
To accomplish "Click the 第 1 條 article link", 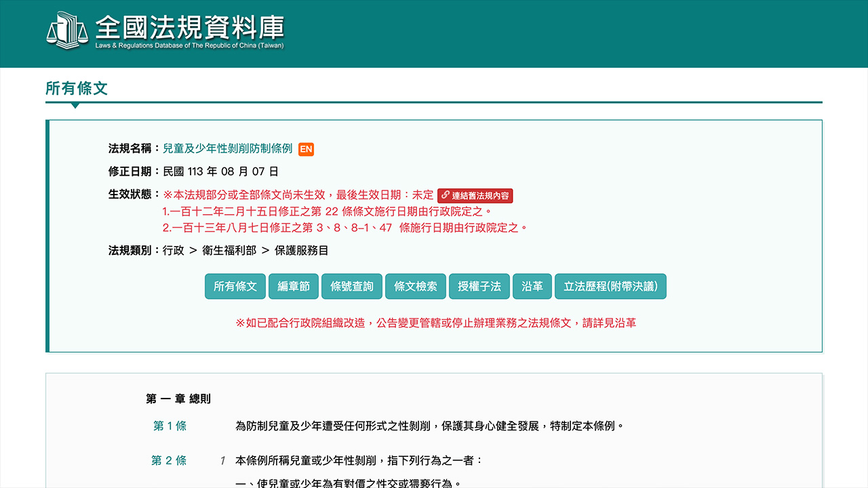I will coord(170,426).
